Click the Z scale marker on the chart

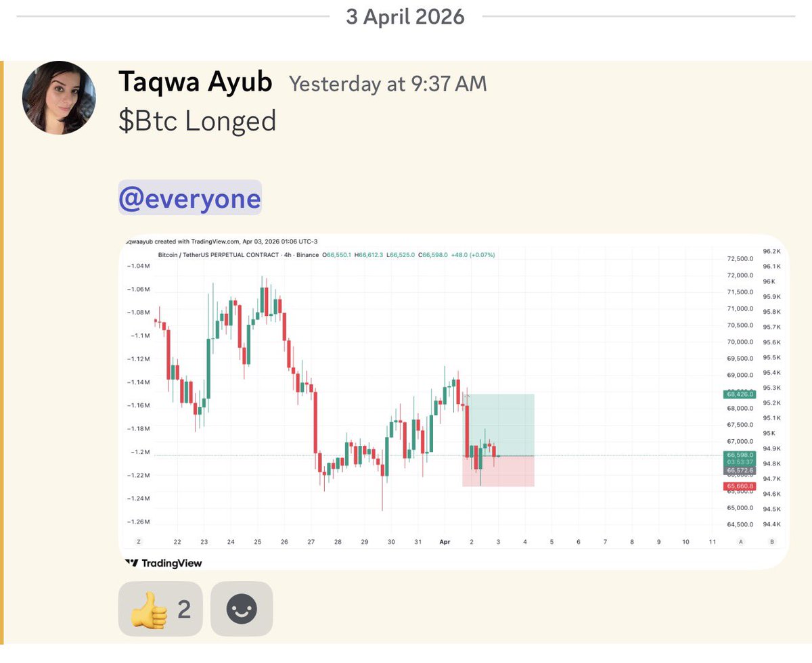(x=139, y=542)
